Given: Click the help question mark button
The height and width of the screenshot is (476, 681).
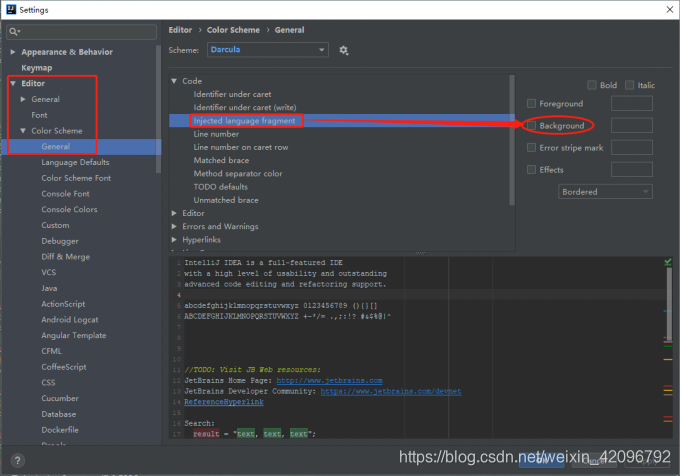Looking at the screenshot, I should pos(17,460).
